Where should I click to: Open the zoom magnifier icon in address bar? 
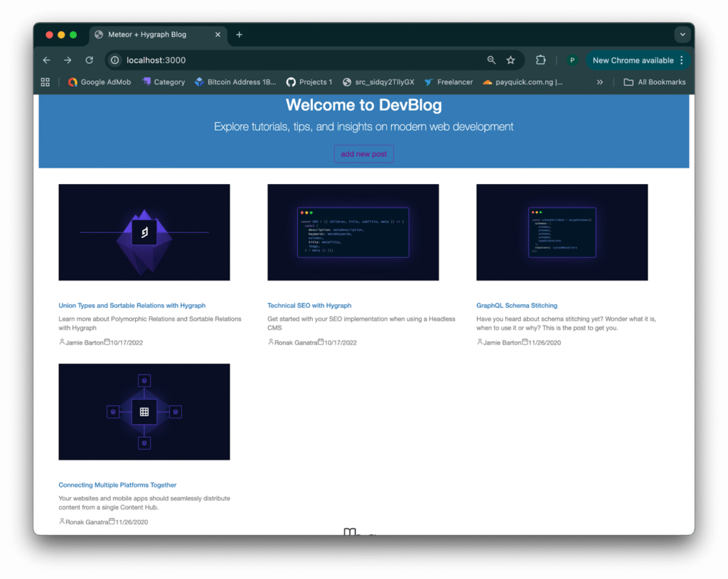[491, 60]
